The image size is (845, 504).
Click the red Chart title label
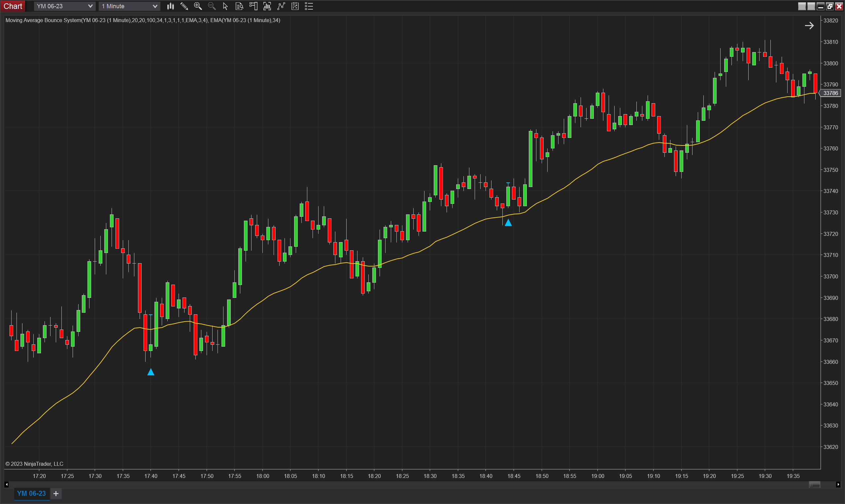[13, 6]
